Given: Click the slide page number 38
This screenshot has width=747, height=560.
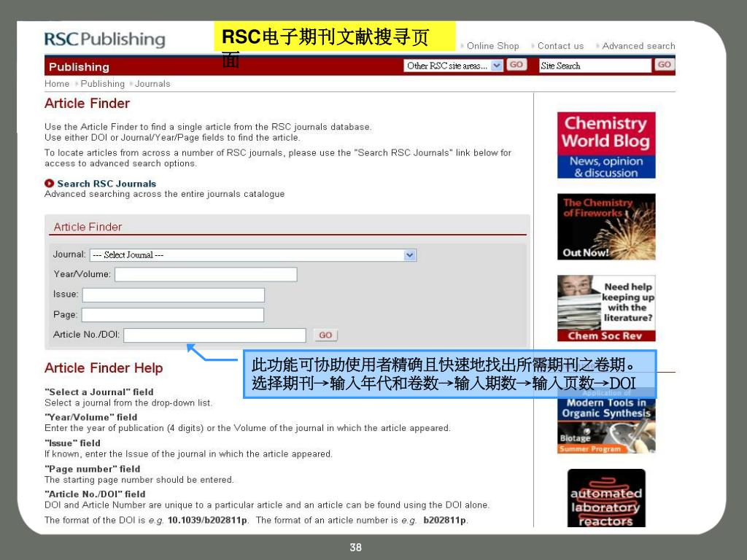Looking at the screenshot, I should [x=355, y=548].
